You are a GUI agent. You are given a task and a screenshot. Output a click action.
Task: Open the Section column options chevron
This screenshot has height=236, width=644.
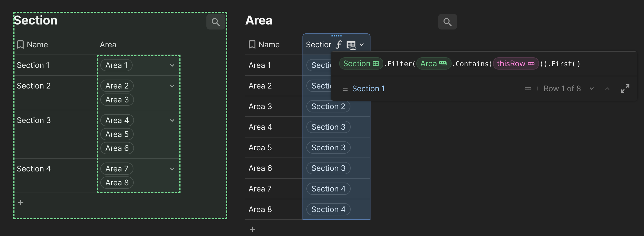point(362,45)
